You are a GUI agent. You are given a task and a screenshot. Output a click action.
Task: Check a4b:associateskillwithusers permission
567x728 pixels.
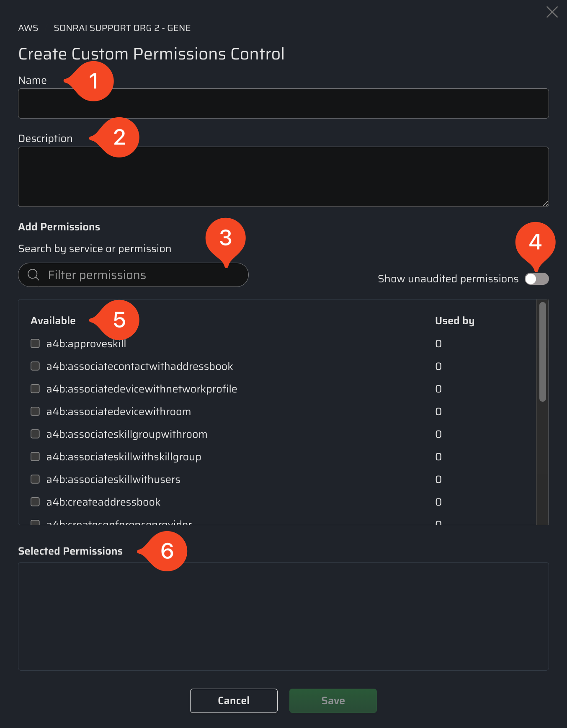pos(35,479)
